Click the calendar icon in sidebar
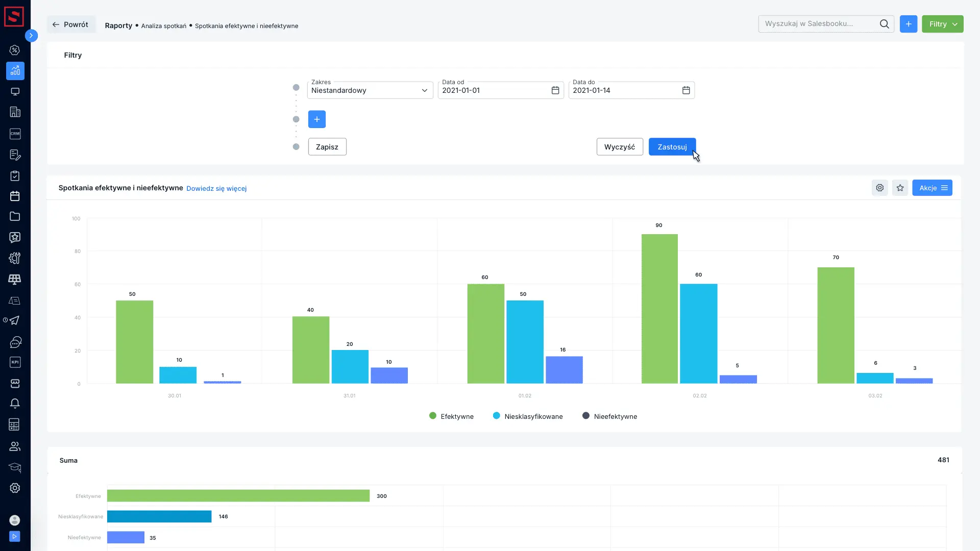Screen dimensions: 980x551 [15, 196]
